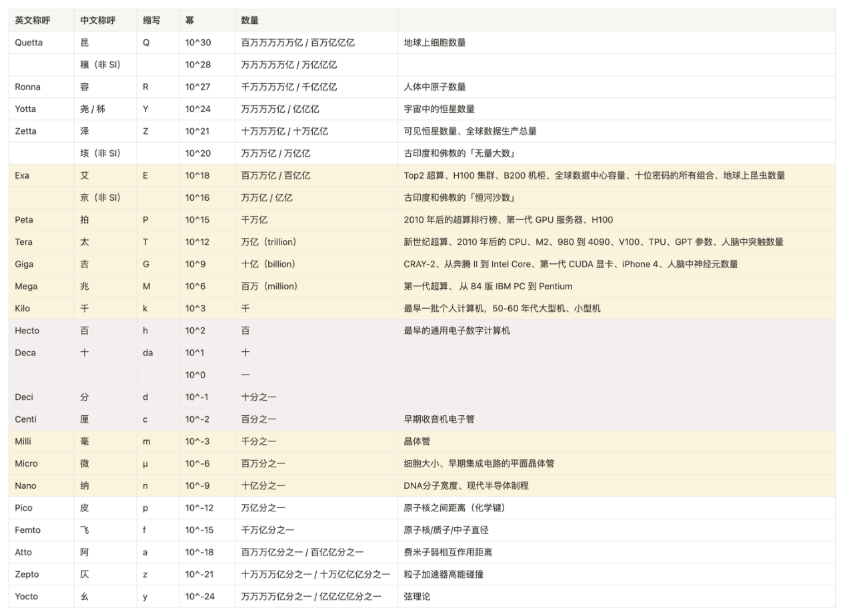Screen dimensions: 845x616
Task: Select the Peta cell
Action: coord(41,219)
